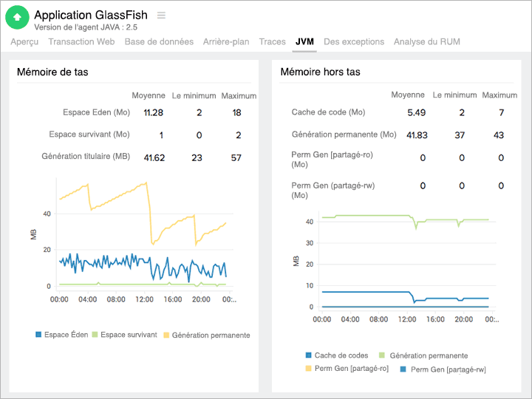Switch to the Des exceptions tab
532x399 pixels.
[x=354, y=42]
